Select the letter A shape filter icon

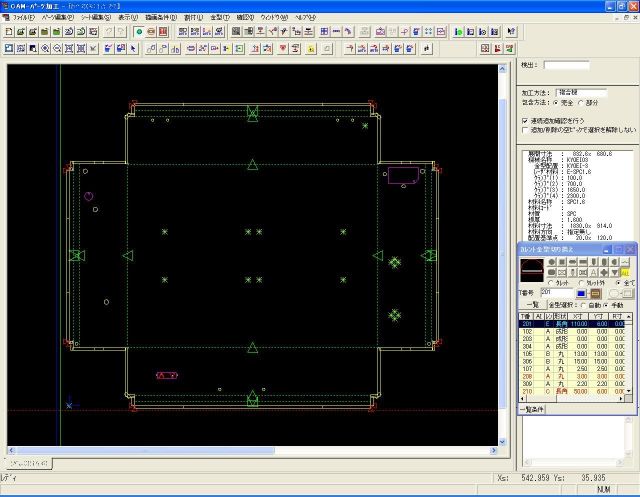(594, 272)
